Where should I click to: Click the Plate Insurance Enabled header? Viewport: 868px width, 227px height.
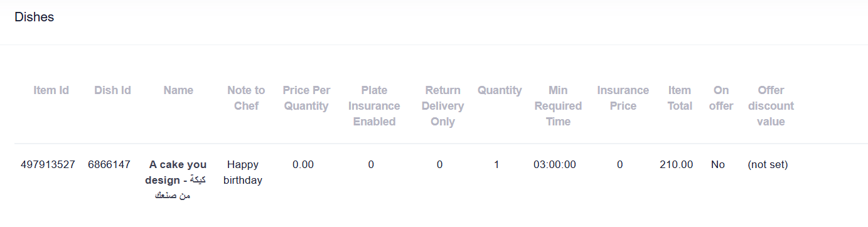point(374,106)
